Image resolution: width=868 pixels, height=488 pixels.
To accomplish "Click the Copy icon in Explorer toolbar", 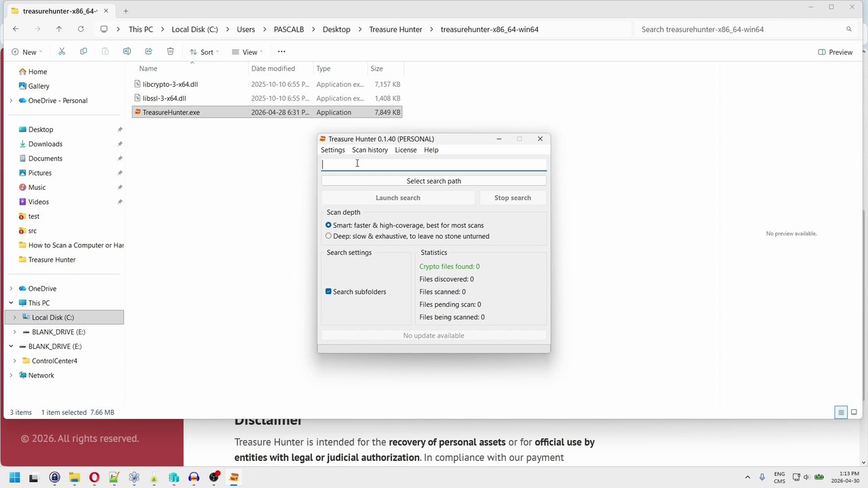I will point(83,52).
